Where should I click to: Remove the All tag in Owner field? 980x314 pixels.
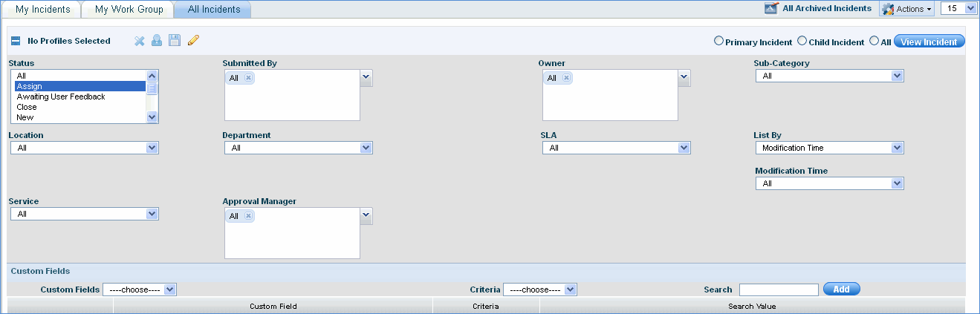click(566, 78)
